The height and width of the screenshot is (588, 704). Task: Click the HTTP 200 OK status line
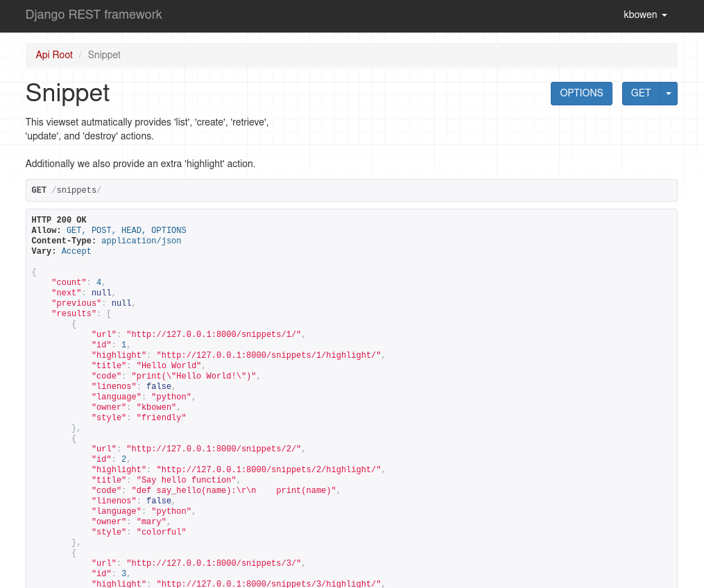[x=59, y=220]
